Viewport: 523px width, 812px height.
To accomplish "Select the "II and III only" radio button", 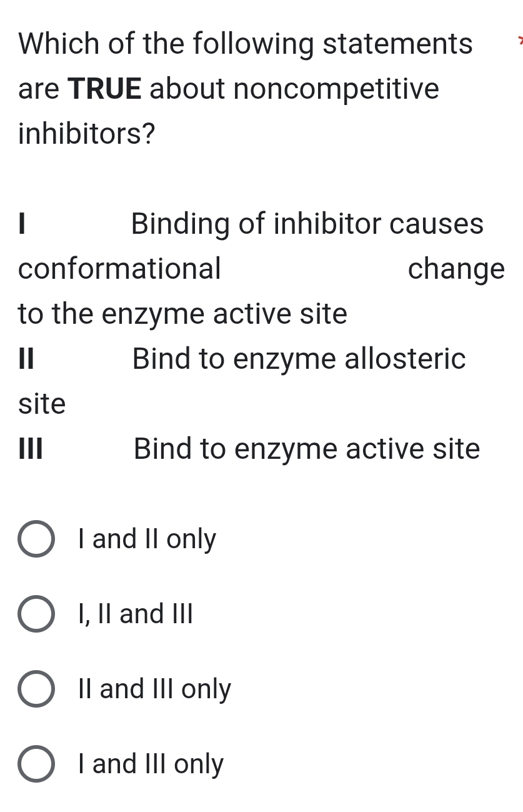I will tap(36, 689).
